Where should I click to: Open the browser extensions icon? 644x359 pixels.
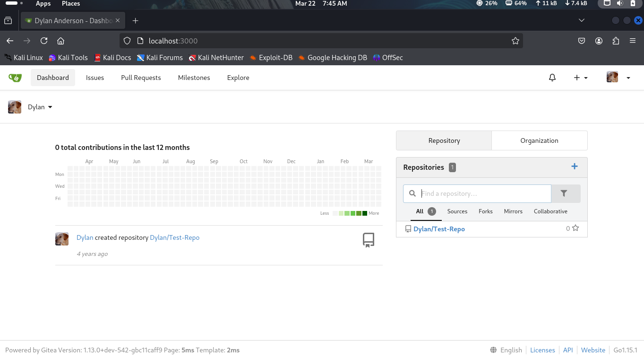pyautogui.click(x=615, y=41)
